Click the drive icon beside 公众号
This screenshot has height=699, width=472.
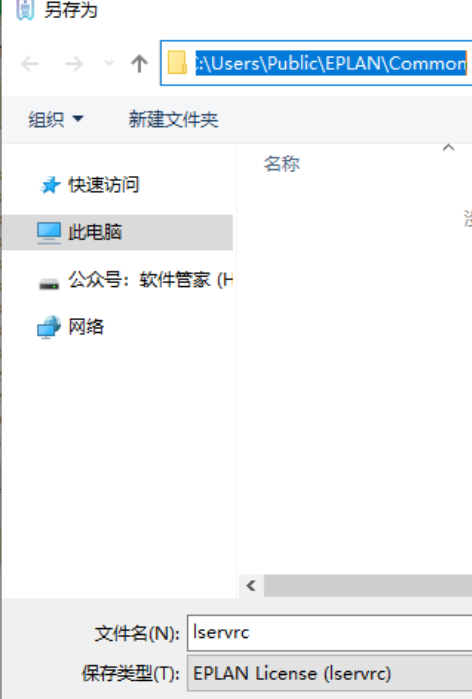coord(49,284)
